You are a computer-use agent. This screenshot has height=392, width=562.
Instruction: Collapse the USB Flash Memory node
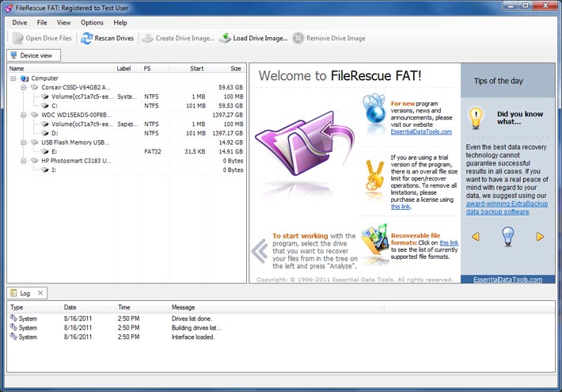tap(23, 143)
